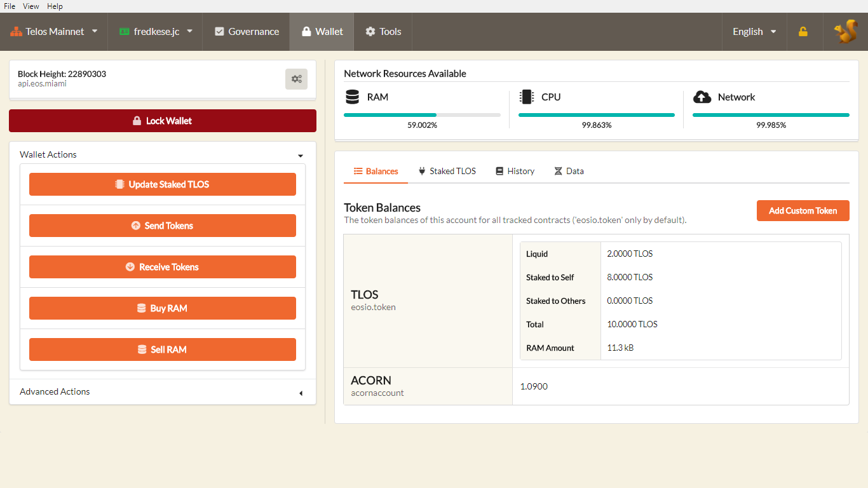
Task: Open the English language dropdown
Action: pyautogui.click(x=754, y=32)
